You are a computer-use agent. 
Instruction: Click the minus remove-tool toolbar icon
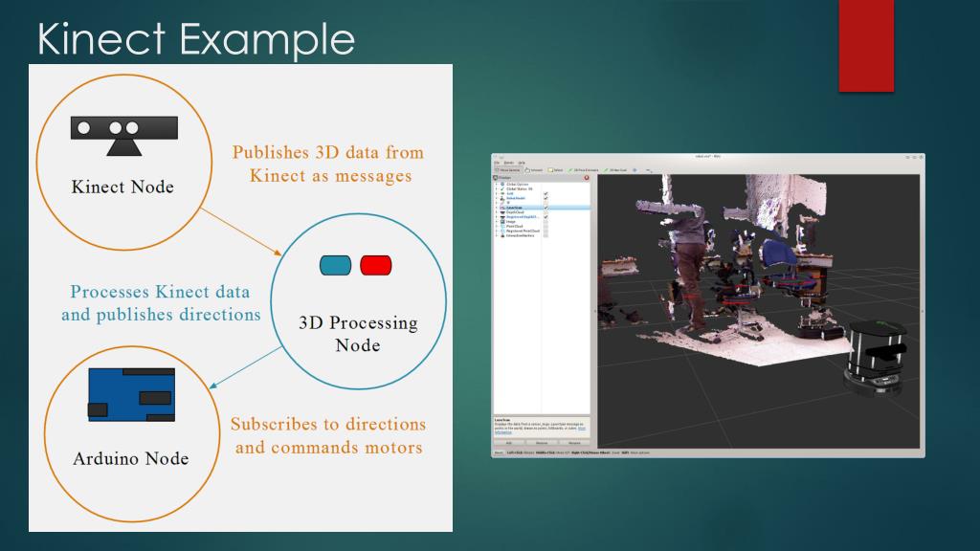pos(648,170)
